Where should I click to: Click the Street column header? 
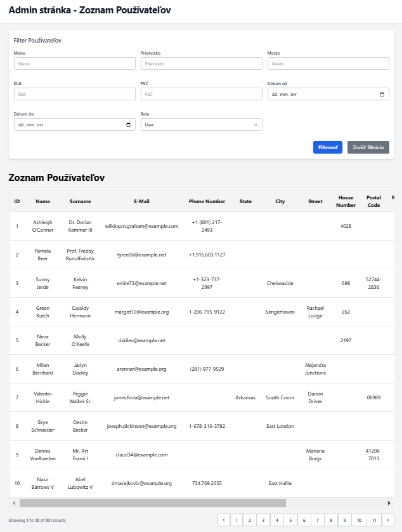[x=315, y=201]
